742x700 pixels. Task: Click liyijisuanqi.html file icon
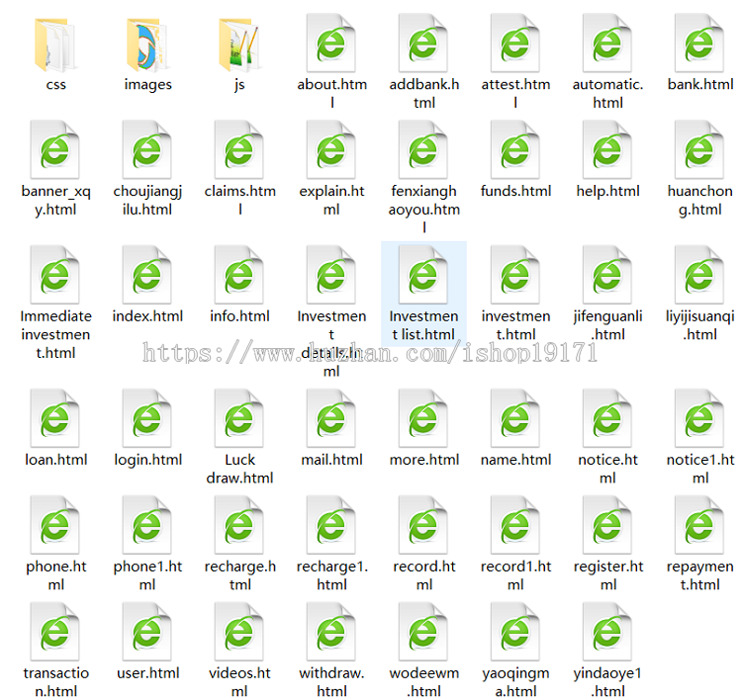(698, 275)
